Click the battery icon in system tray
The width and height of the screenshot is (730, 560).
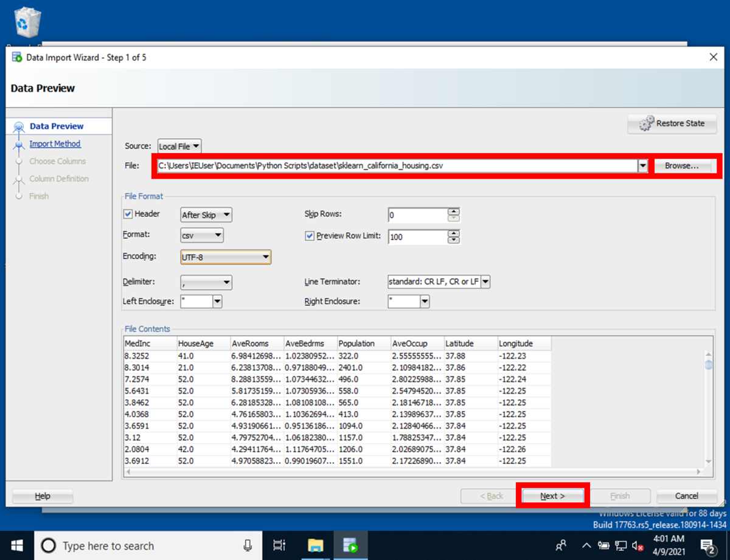tap(604, 545)
